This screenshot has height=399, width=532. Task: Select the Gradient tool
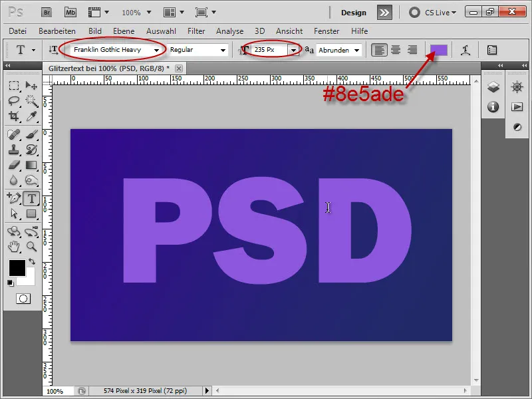(31, 165)
